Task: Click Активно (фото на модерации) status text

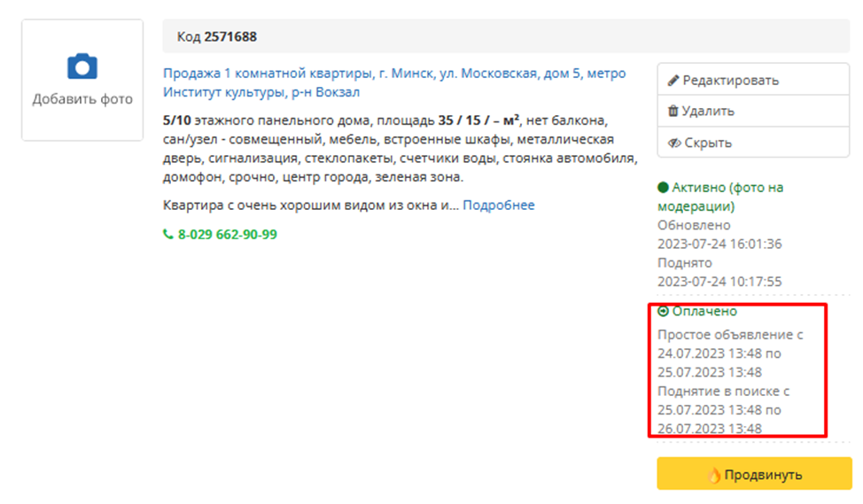Action: click(x=720, y=197)
